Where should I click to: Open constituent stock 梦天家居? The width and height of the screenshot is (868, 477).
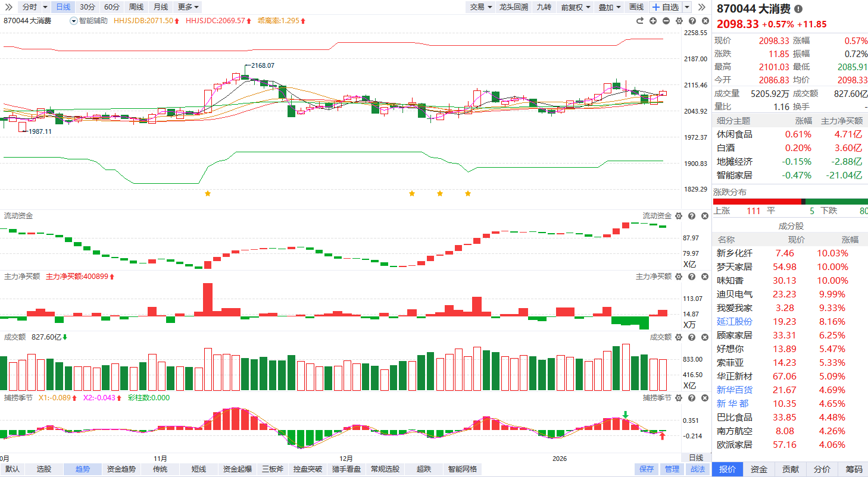734,267
